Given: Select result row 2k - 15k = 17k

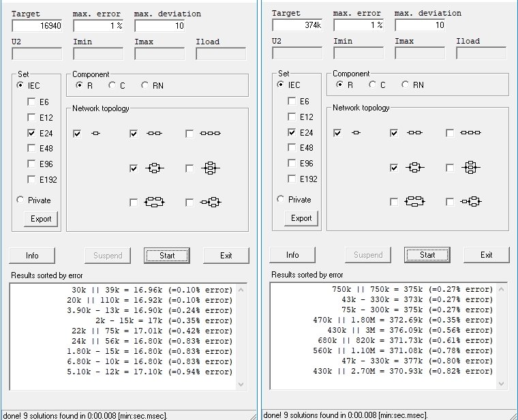Looking at the screenshot, I should 164,321.
